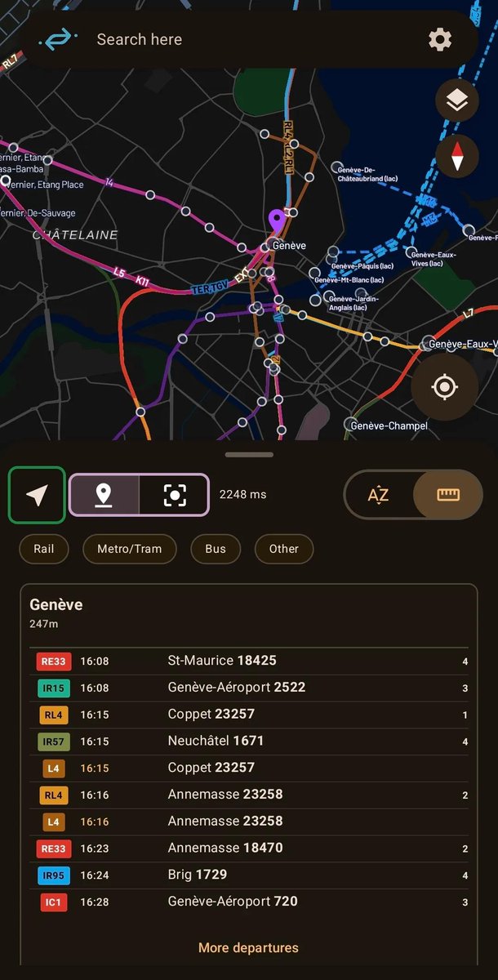Toggle the Metro/Tram filter chip

(129, 549)
